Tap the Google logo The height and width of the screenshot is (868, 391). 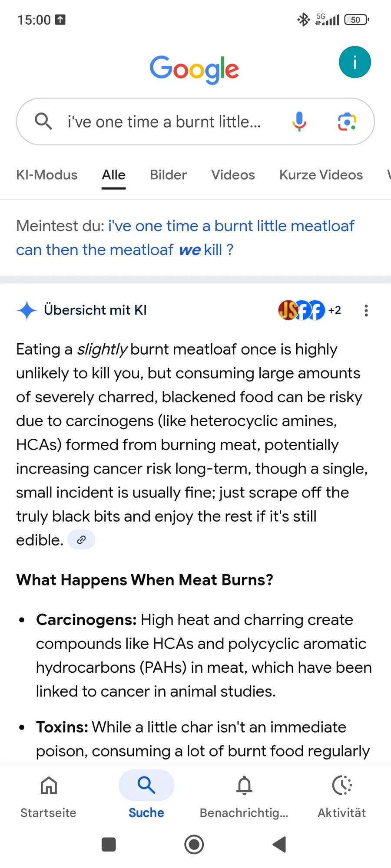pyautogui.click(x=194, y=69)
